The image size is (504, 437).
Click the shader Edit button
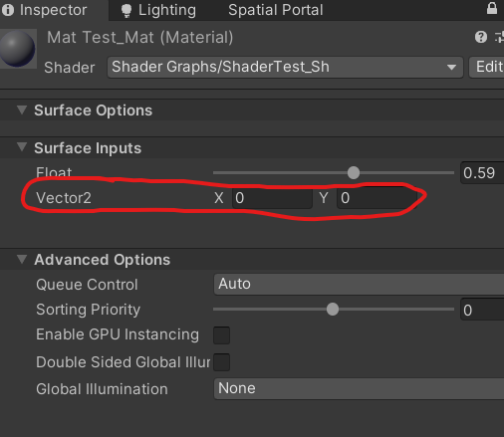click(487, 68)
